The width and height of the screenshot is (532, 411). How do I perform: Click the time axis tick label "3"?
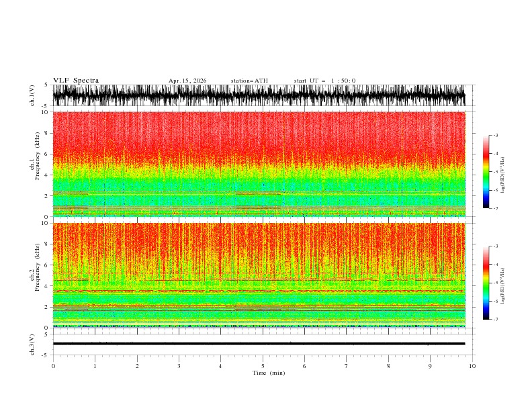point(179,366)
